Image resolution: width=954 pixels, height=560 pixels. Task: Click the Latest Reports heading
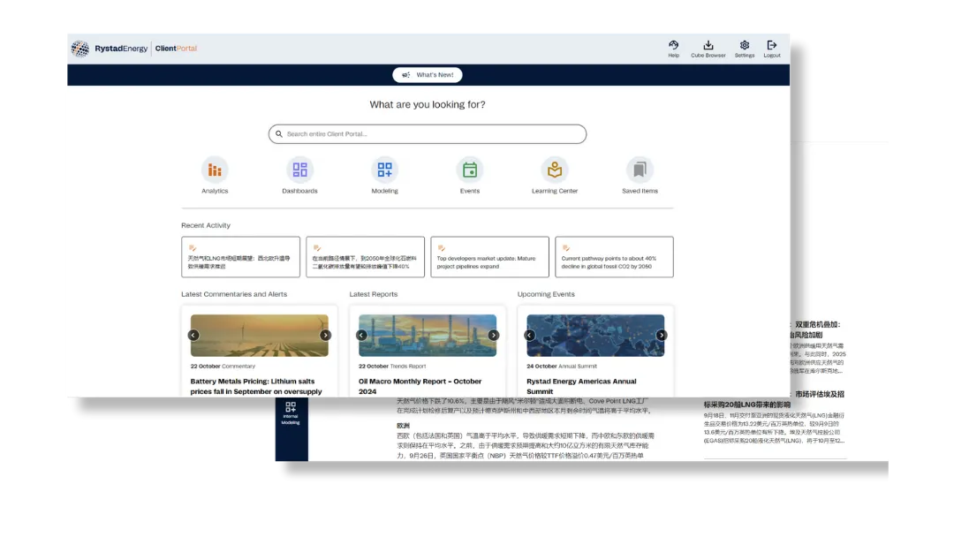pyautogui.click(x=374, y=294)
